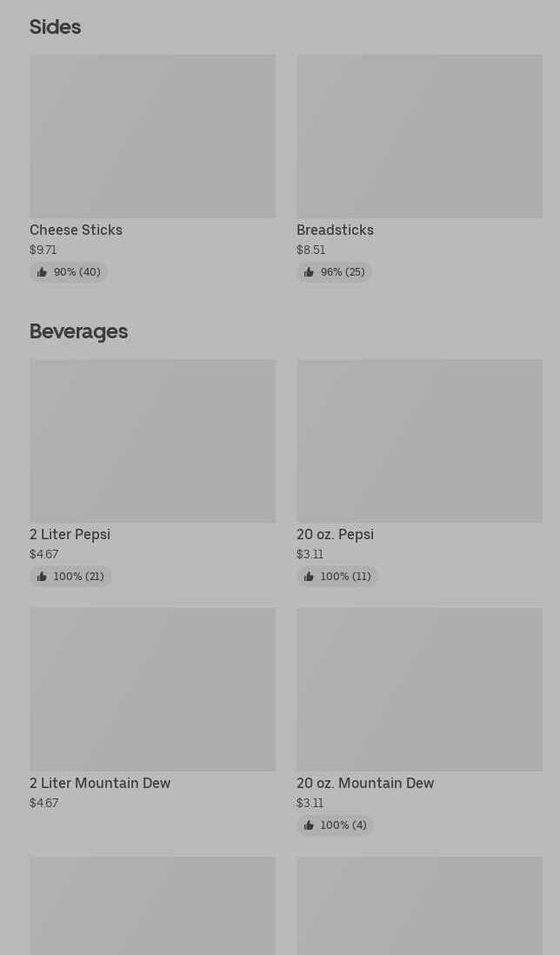The height and width of the screenshot is (955, 560).
Task: Click thumbs-up icon on Breadsticks rating
Action: tap(309, 272)
